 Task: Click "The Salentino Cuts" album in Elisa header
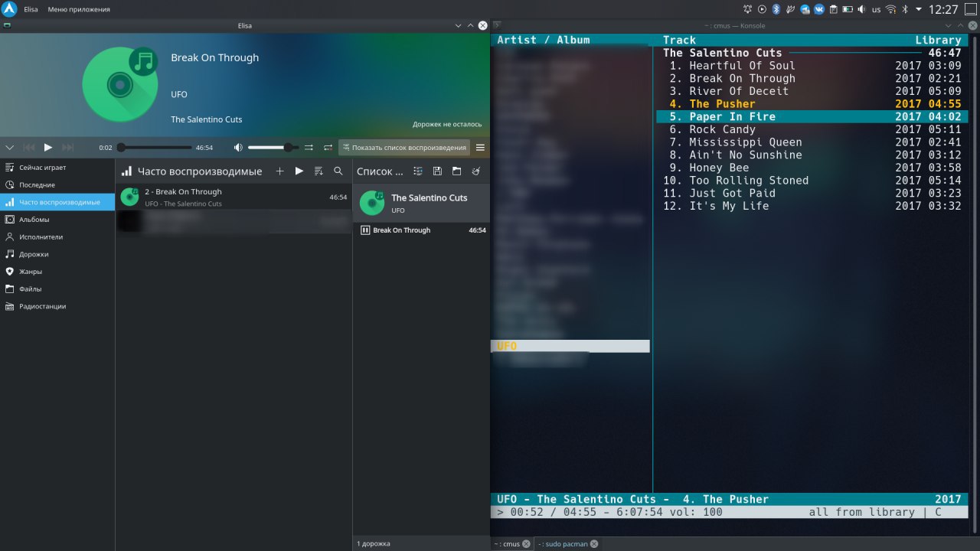click(x=206, y=119)
